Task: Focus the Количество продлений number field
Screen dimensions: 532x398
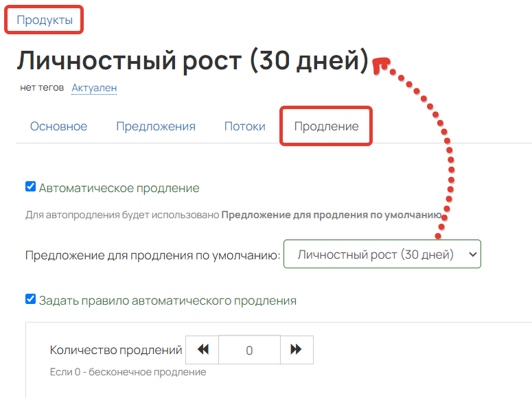Action: pos(249,350)
